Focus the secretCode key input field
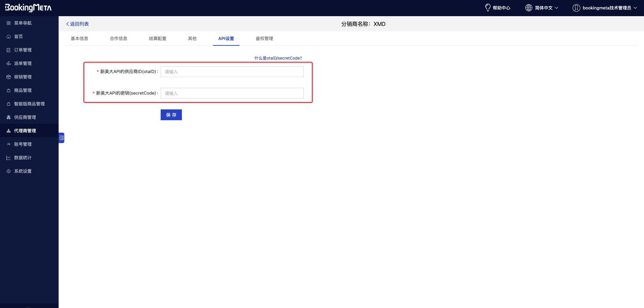The image size is (644, 308). coord(232,93)
